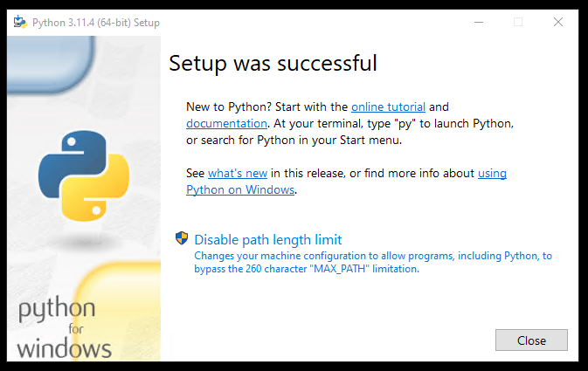The image size is (588, 371).
Task: Click the UAC shield icon
Action: (182, 238)
